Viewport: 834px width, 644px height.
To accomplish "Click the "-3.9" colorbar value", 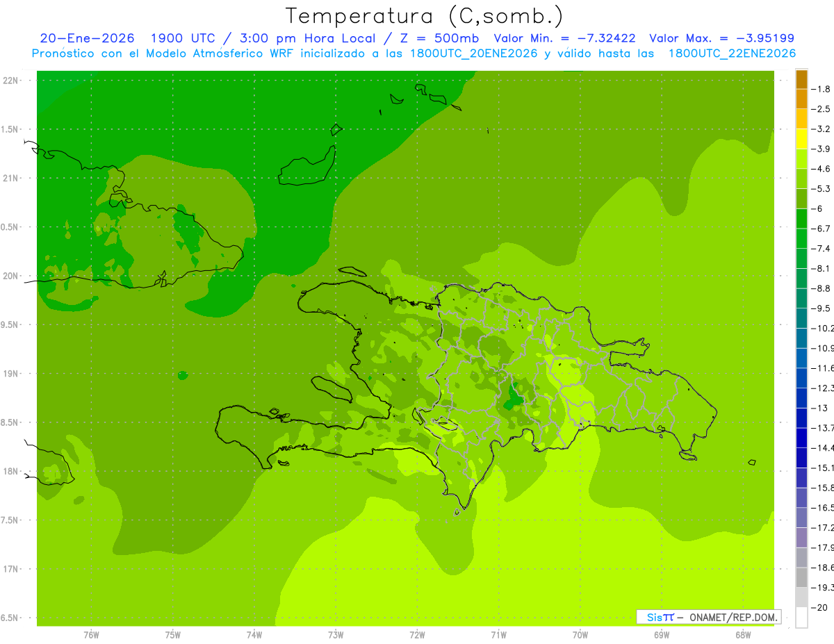I will tap(821, 149).
